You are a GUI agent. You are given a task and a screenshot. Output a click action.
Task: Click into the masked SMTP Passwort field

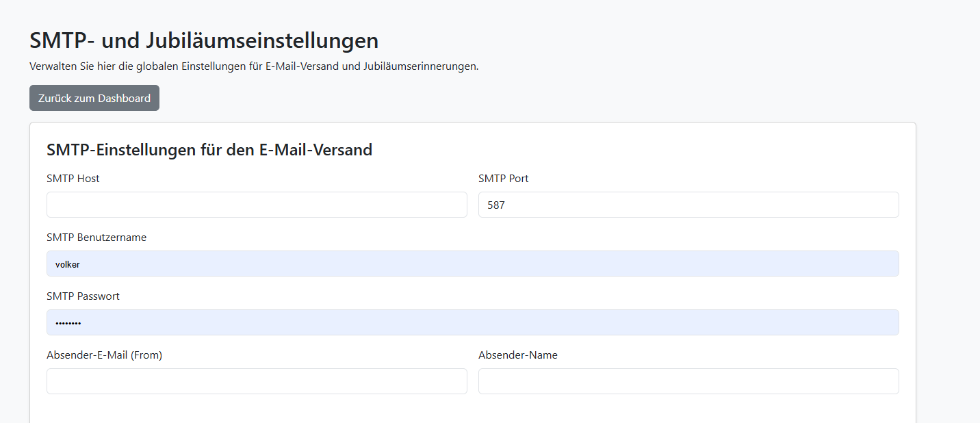(472, 322)
